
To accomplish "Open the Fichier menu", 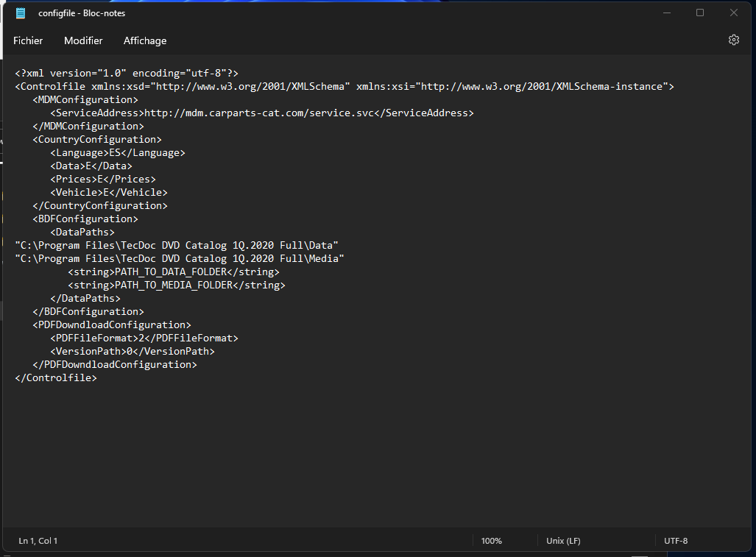I will pos(28,41).
